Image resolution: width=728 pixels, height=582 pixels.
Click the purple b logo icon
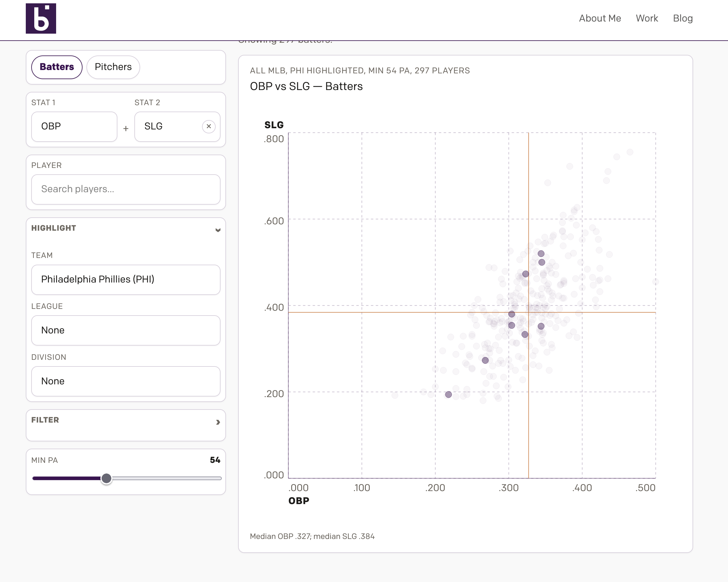(41, 18)
